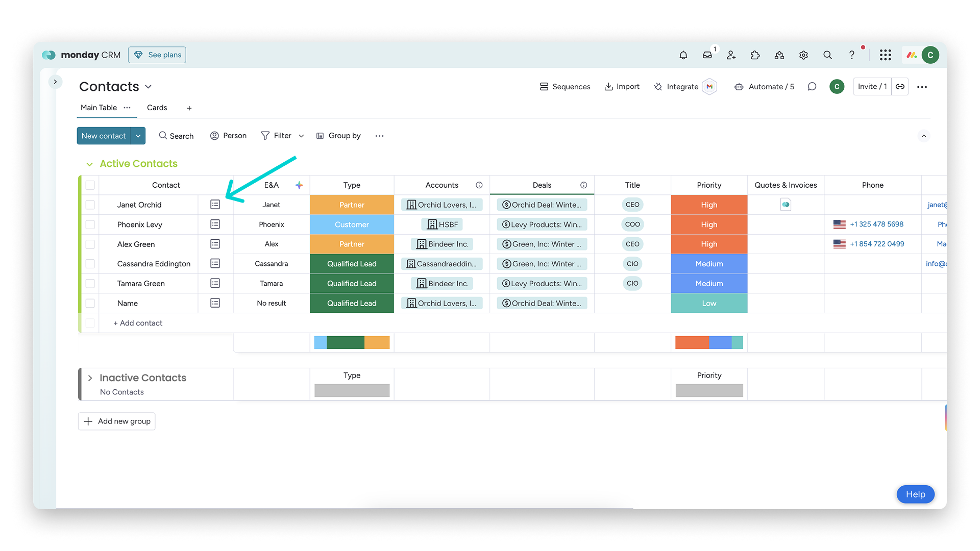
Task: Click High priority cell for Janet Orchid
Action: point(709,205)
